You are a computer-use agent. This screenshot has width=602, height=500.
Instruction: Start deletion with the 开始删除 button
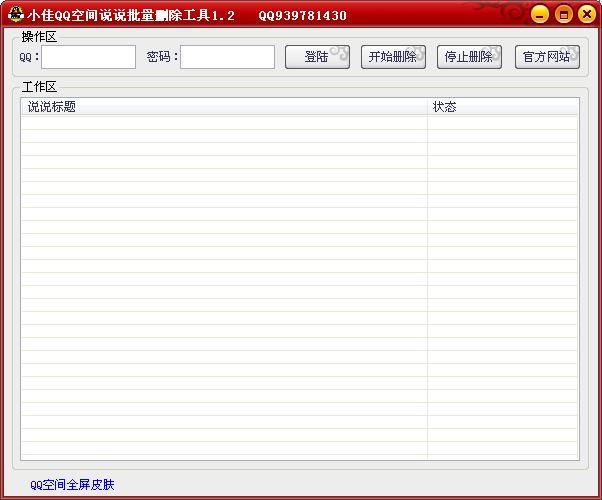pyautogui.click(x=393, y=57)
